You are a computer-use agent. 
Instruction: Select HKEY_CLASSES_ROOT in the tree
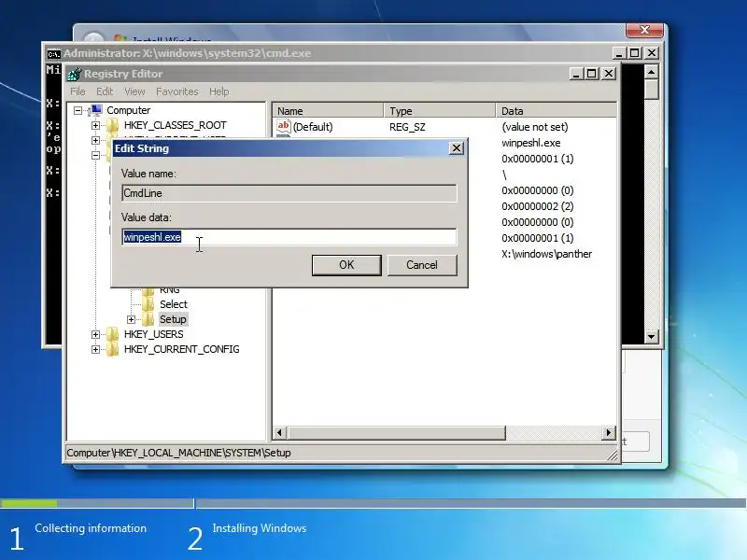point(175,125)
